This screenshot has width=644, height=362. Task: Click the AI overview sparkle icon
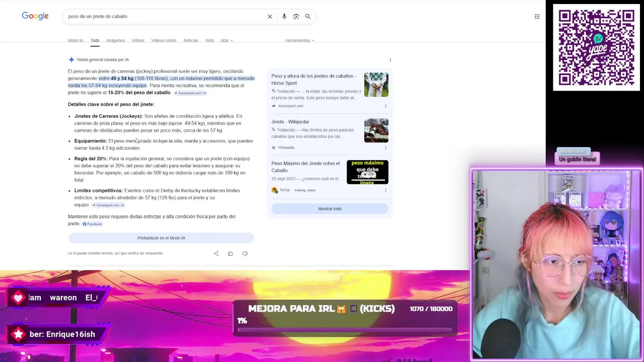(71, 59)
